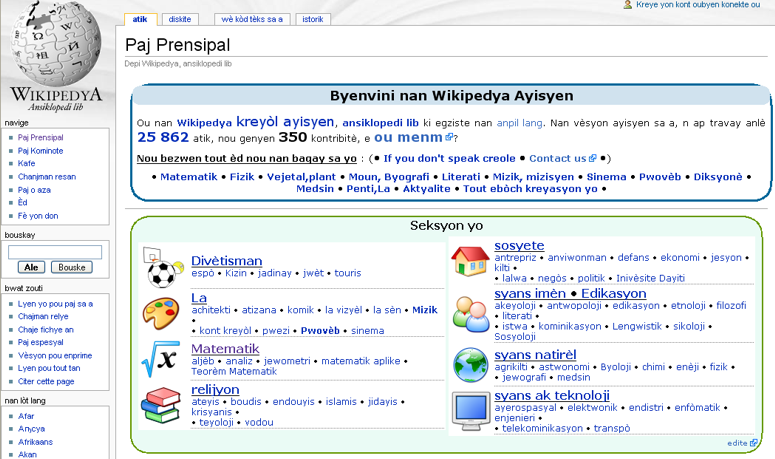Viewport: 775px width, 459px height.
Task: Click 'Lengwistik' under syans imèn
Action: [x=637, y=326]
